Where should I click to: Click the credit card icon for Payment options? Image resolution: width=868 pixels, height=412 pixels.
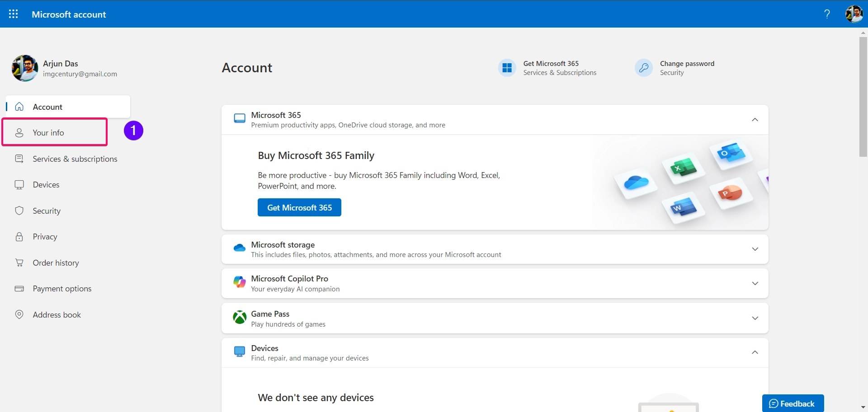pos(19,289)
